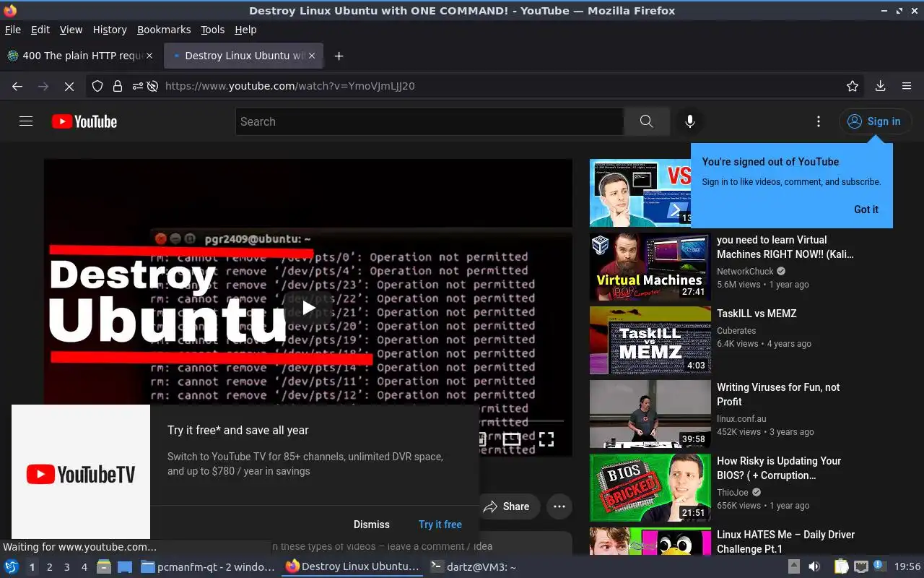This screenshot has height=578, width=924.
Task: Open the site permissions icon in address bar
Action: (137, 86)
